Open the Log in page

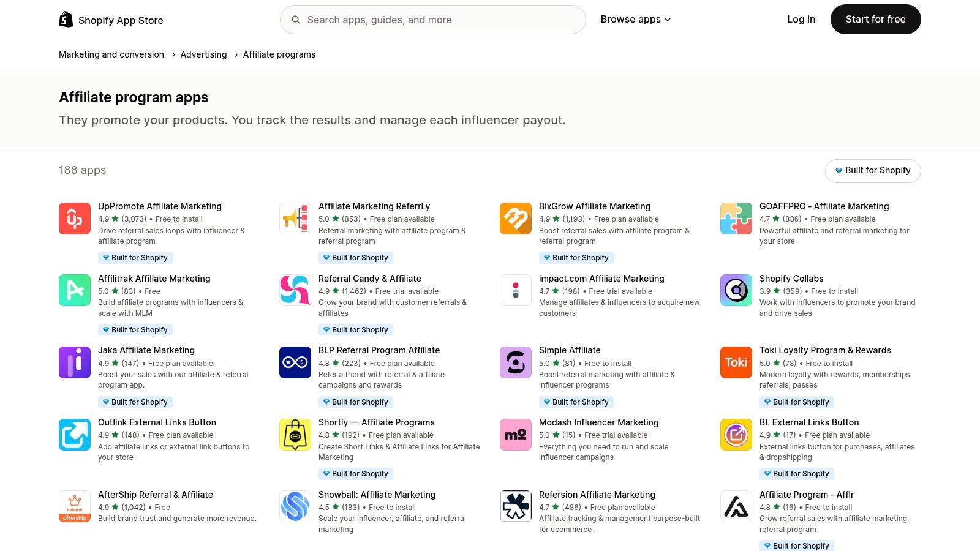[801, 19]
